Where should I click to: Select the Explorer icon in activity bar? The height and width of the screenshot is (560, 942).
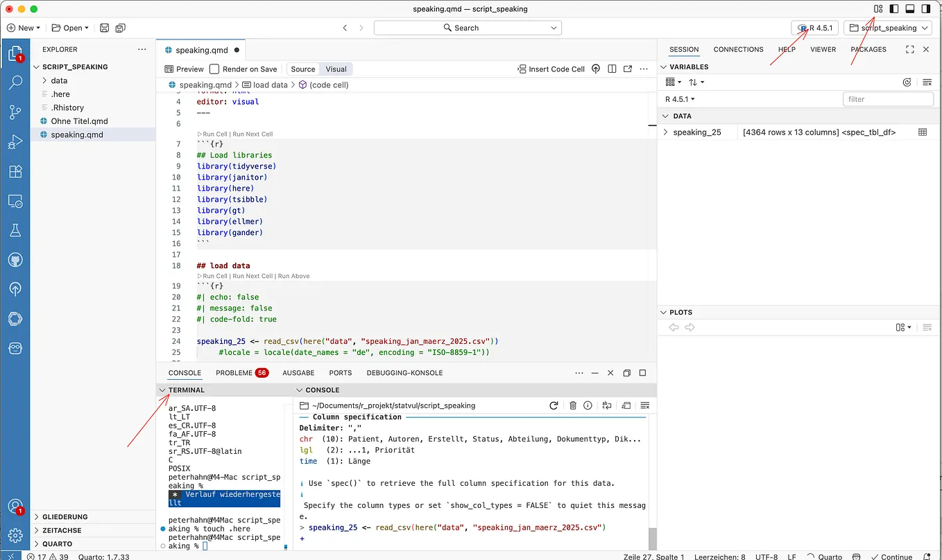[15, 53]
